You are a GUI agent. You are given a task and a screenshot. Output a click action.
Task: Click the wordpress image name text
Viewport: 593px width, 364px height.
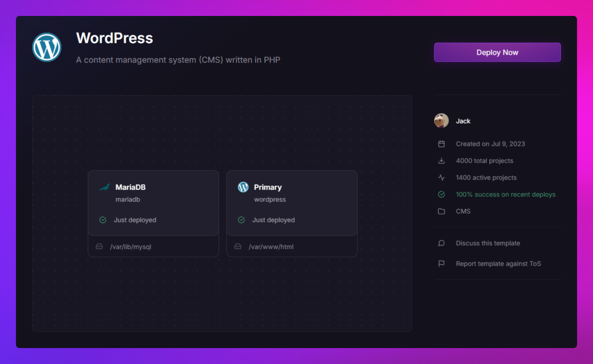pos(270,200)
